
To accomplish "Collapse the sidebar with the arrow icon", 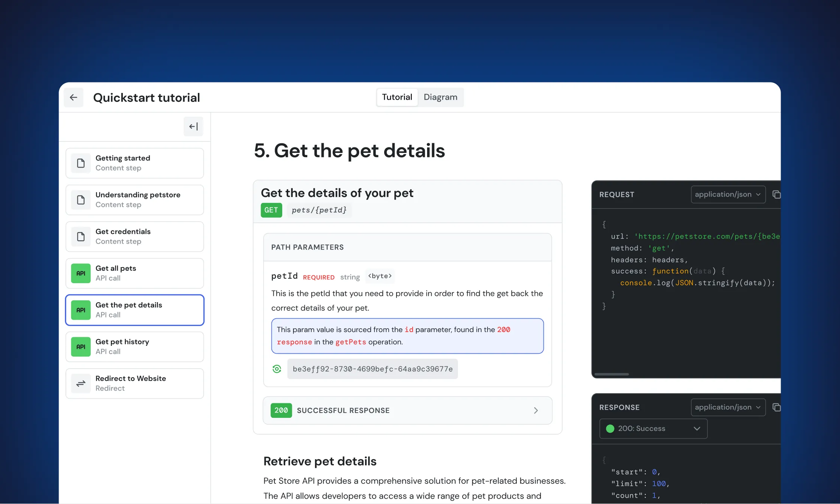I will tap(193, 126).
